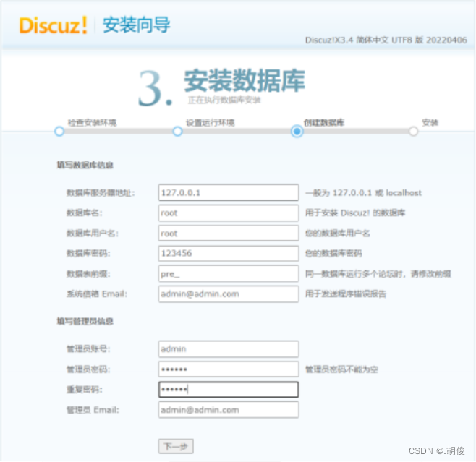Click the 重复密码 confirm field
This screenshot has width=476, height=462.
[229, 390]
